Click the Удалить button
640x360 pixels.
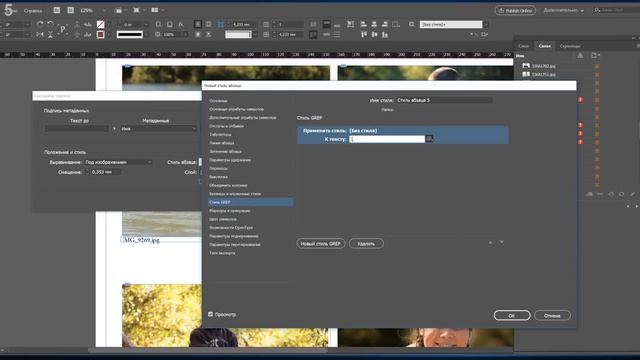click(366, 244)
